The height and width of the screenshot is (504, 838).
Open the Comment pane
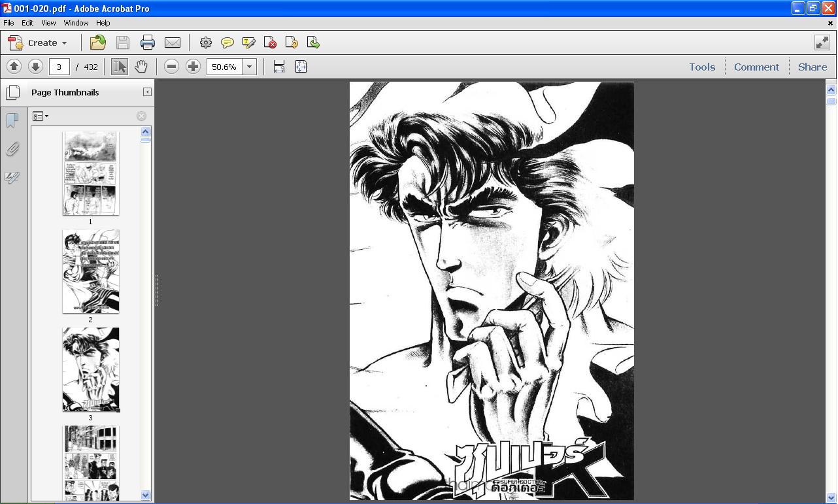[x=756, y=67]
